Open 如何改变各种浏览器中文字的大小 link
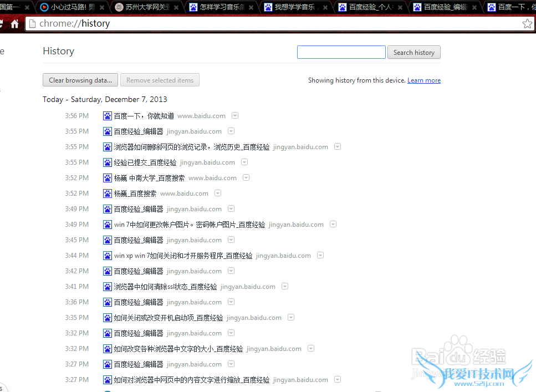The width and height of the screenshot is (536, 392). [178, 349]
